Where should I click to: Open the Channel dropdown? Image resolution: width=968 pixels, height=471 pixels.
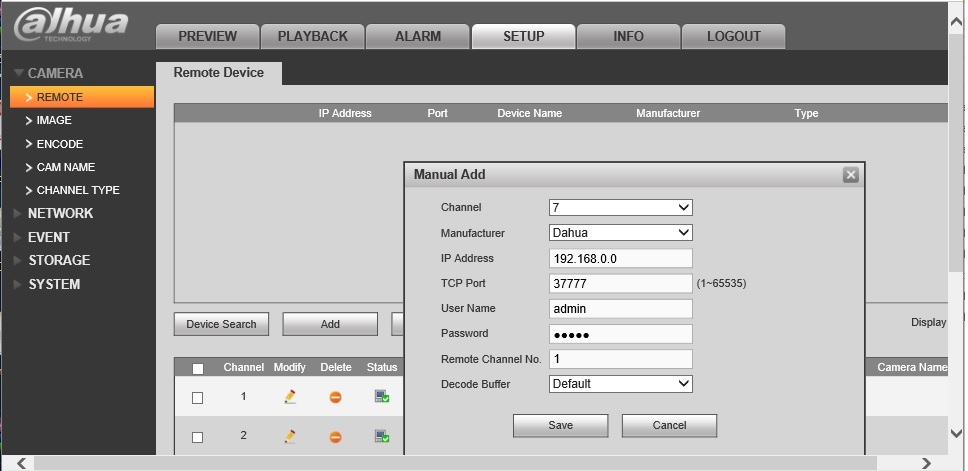pos(620,207)
